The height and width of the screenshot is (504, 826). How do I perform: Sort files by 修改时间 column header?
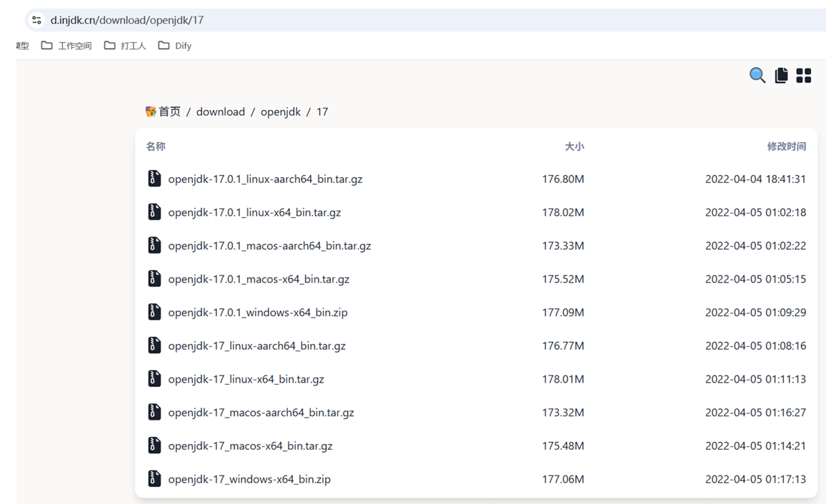point(786,146)
